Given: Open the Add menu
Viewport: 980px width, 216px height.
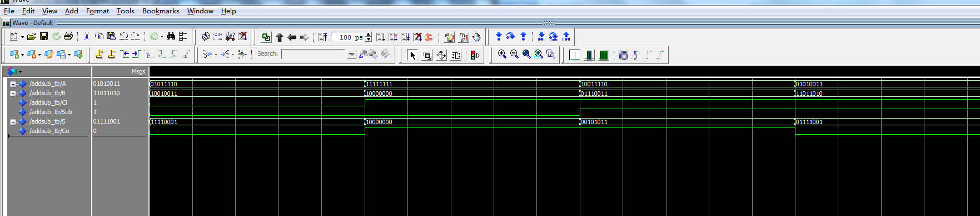Looking at the screenshot, I should 71,11.
